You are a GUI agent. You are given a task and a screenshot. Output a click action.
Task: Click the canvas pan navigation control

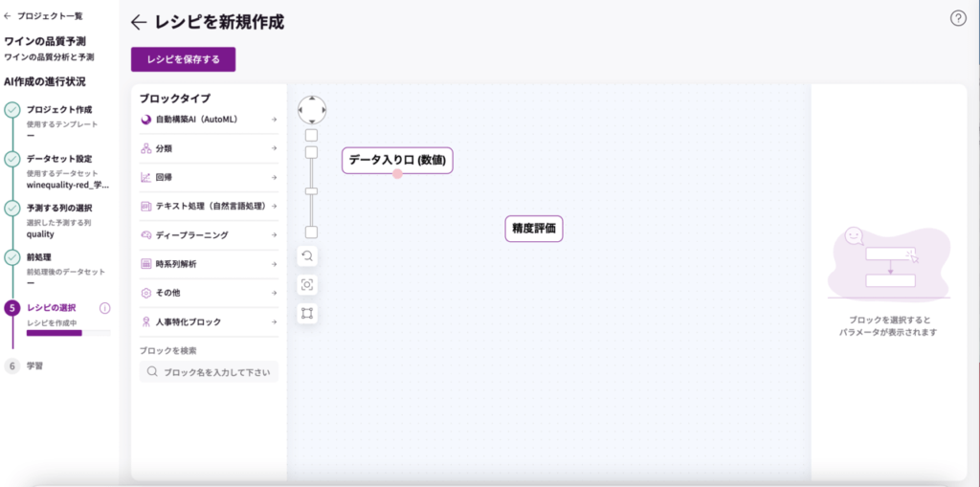tap(311, 110)
